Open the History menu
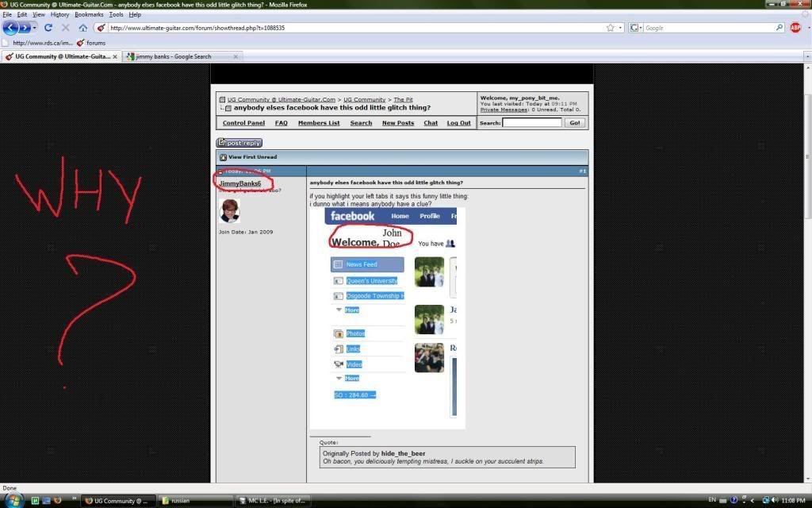Viewport: 812px width, 508px height. pos(59,14)
